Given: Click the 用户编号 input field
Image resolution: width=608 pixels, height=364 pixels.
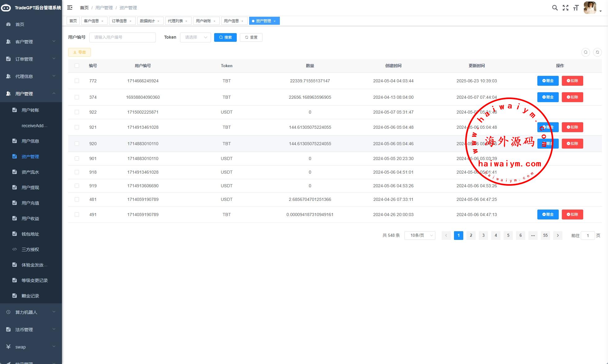Looking at the screenshot, I should coord(122,37).
